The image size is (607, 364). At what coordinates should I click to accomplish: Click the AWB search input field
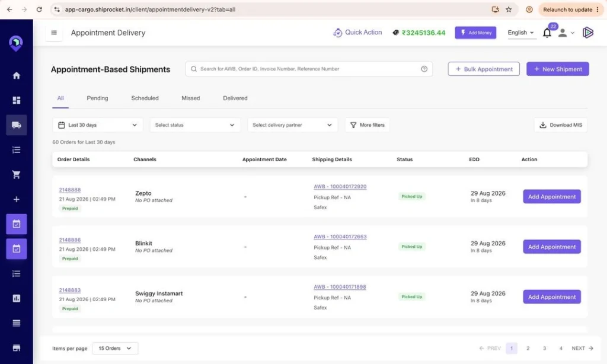[x=308, y=69]
